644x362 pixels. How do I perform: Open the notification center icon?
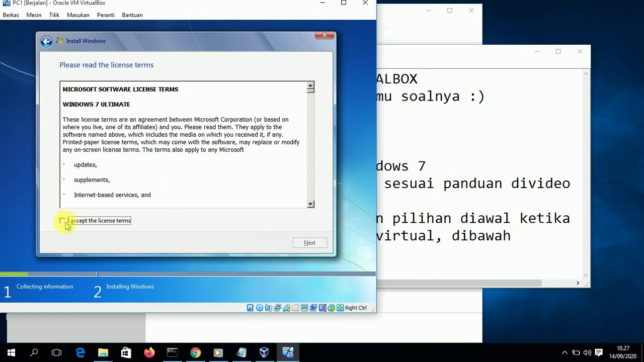click(599, 352)
